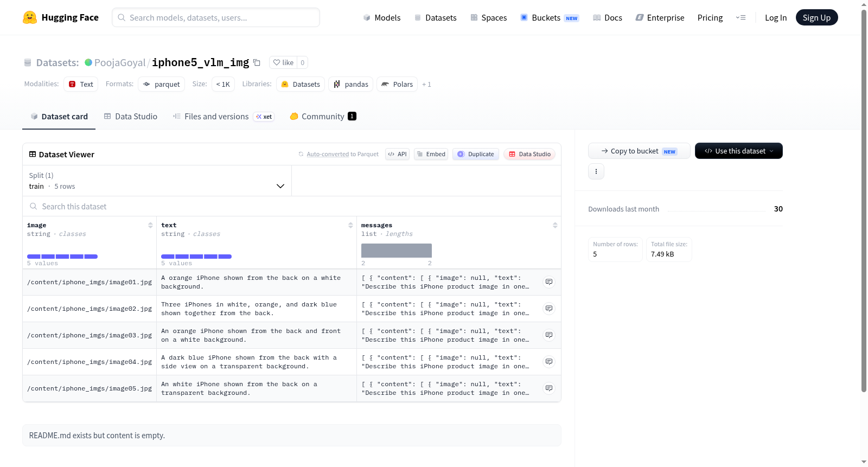
Task: Open Enterprise in top navigation
Action: (x=660, y=17)
